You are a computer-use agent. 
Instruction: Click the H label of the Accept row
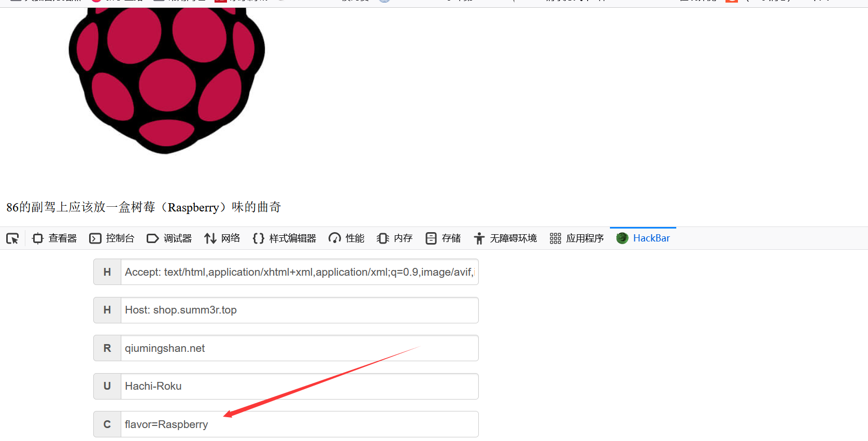click(x=107, y=272)
